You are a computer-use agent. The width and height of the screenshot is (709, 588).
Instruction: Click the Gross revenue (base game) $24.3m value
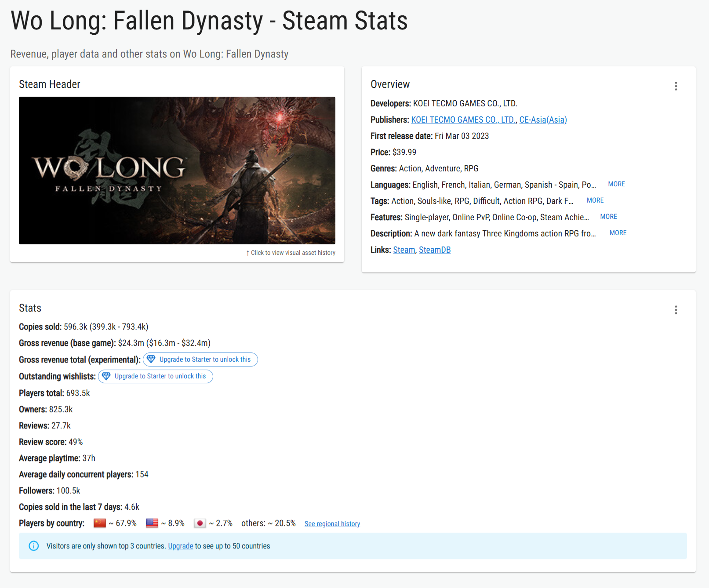(164, 343)
